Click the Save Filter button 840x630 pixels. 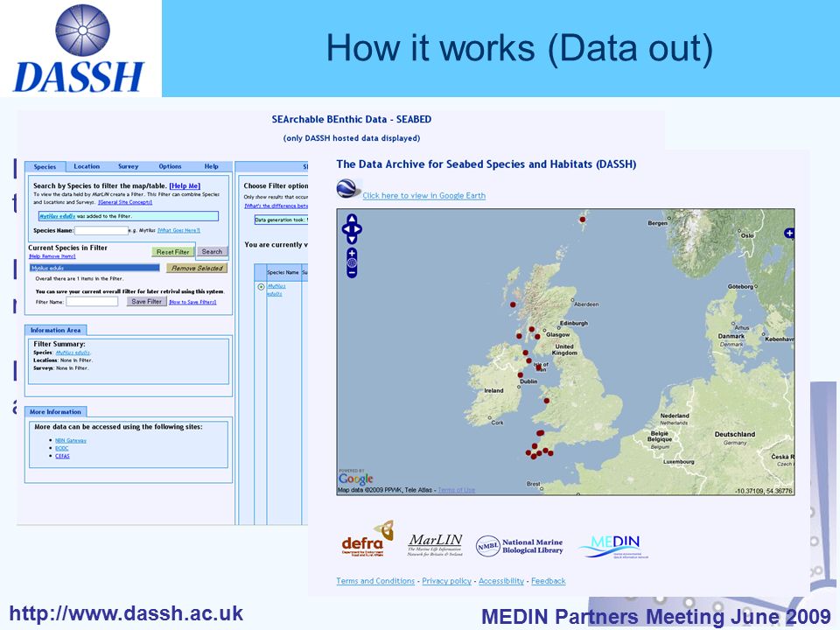(146, 302)
